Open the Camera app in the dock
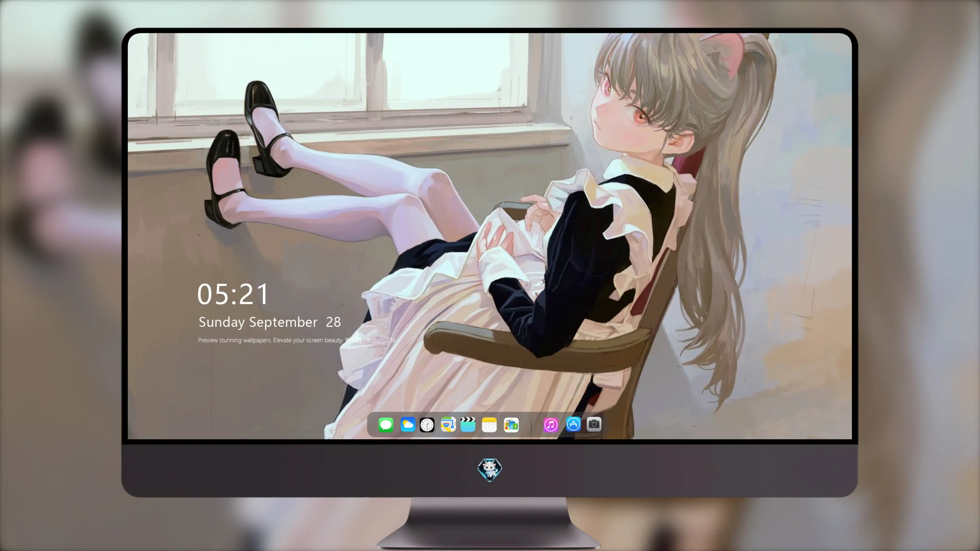The image size is (980, 551). 594,424
